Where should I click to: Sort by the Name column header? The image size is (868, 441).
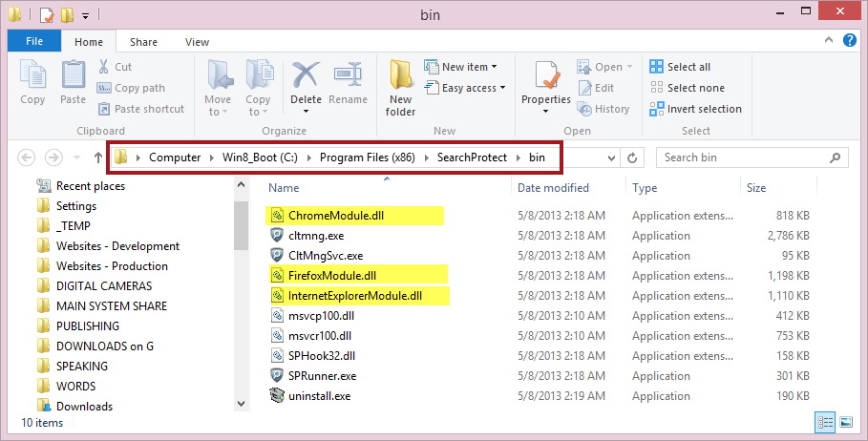tap(284, 188)
